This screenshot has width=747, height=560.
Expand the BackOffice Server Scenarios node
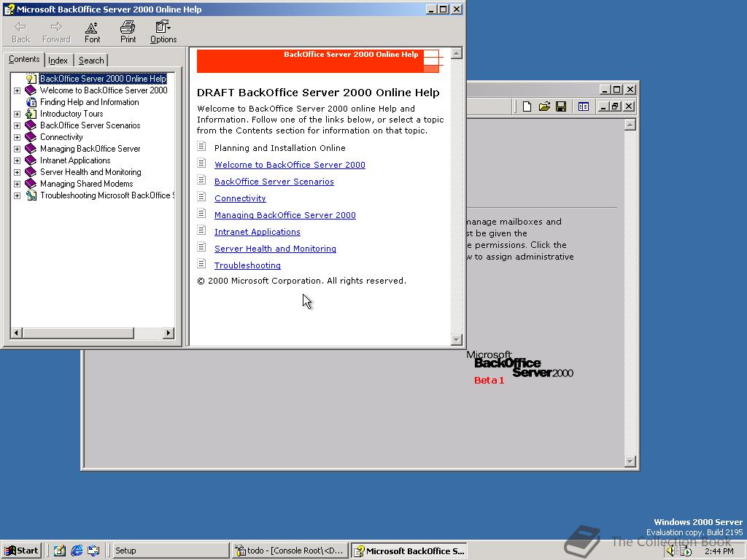[18, 125]
